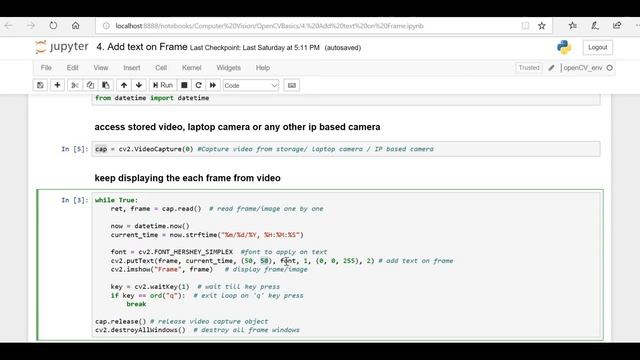The height and width of the screenshot is (360, 640).
Task: Open the Widgets menu
Action: click(x=229, y=68)
